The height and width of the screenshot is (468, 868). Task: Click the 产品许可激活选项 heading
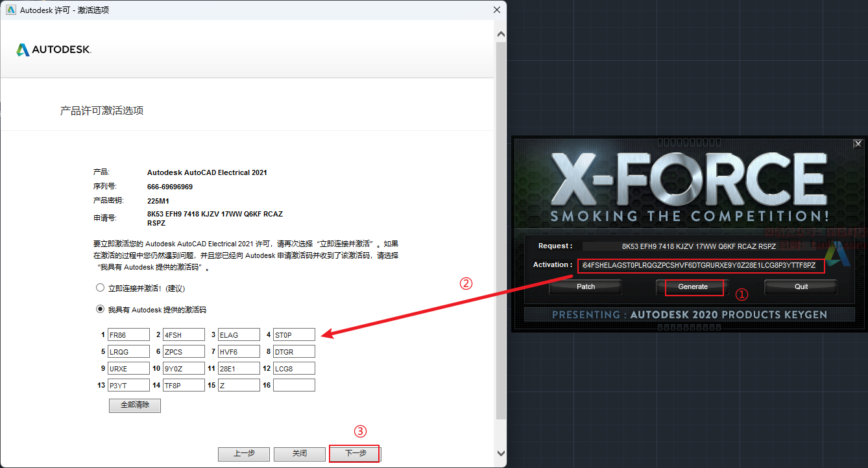coord(102,111)
